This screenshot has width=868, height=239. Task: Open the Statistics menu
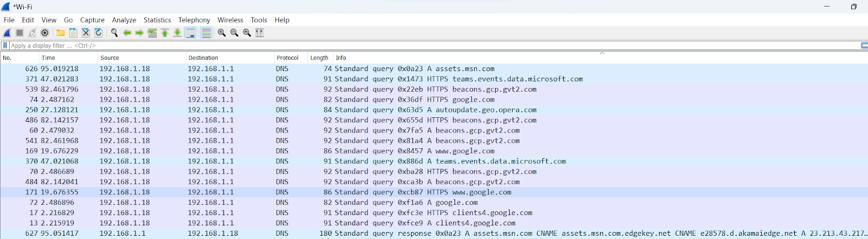[157, 20]
